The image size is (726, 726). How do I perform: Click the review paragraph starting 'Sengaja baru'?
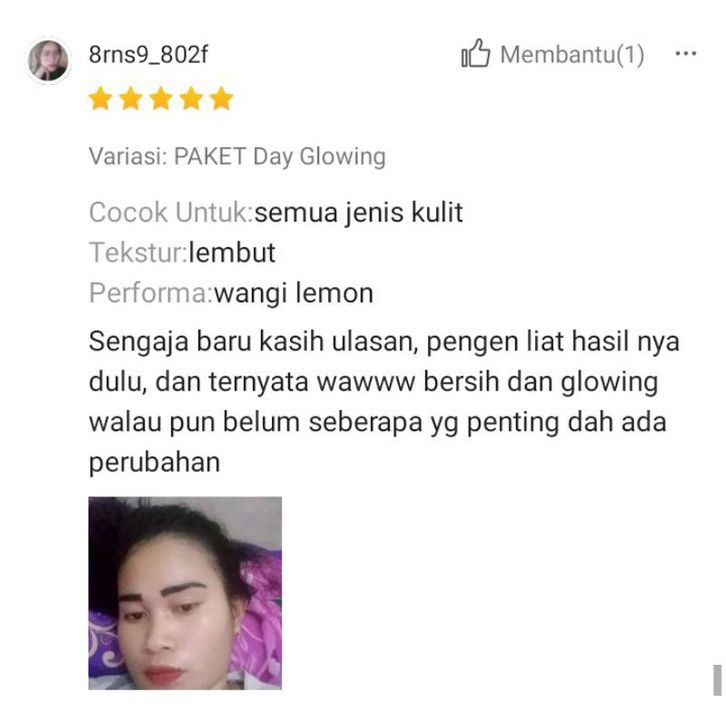coord(384,402)
